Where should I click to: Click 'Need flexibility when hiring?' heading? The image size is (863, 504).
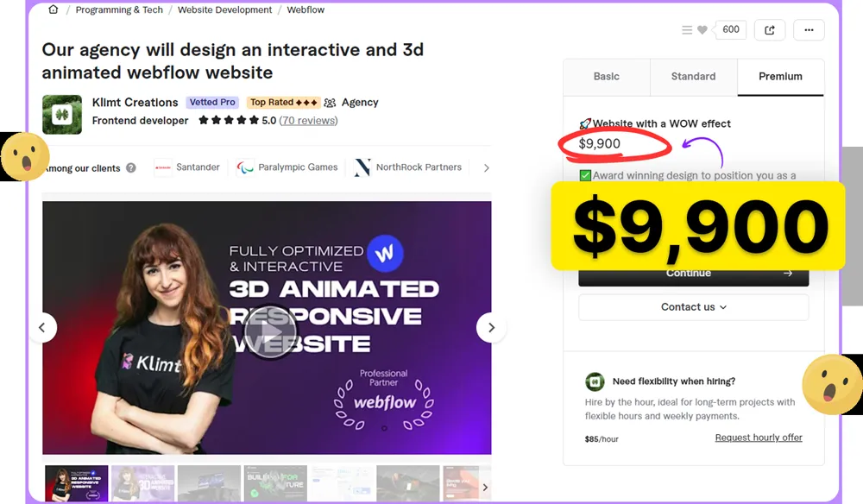(x=674, y=381)
